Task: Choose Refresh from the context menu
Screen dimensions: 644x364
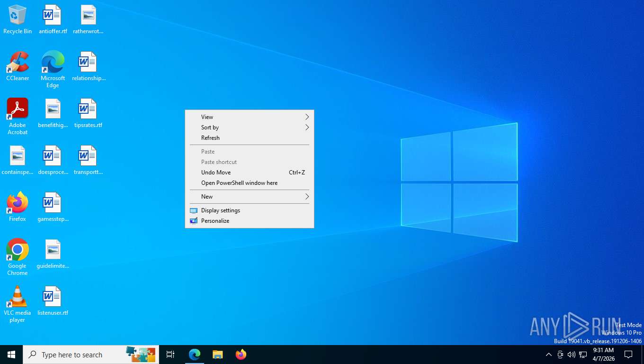Action: point(249,138)
